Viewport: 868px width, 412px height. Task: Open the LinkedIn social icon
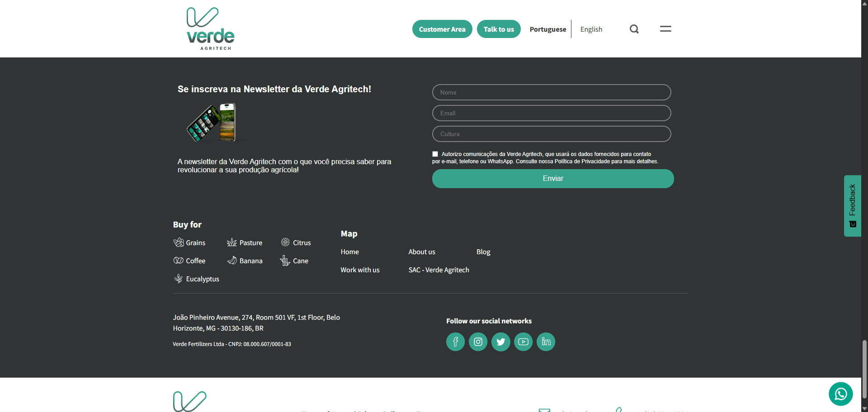pos(546,341)
